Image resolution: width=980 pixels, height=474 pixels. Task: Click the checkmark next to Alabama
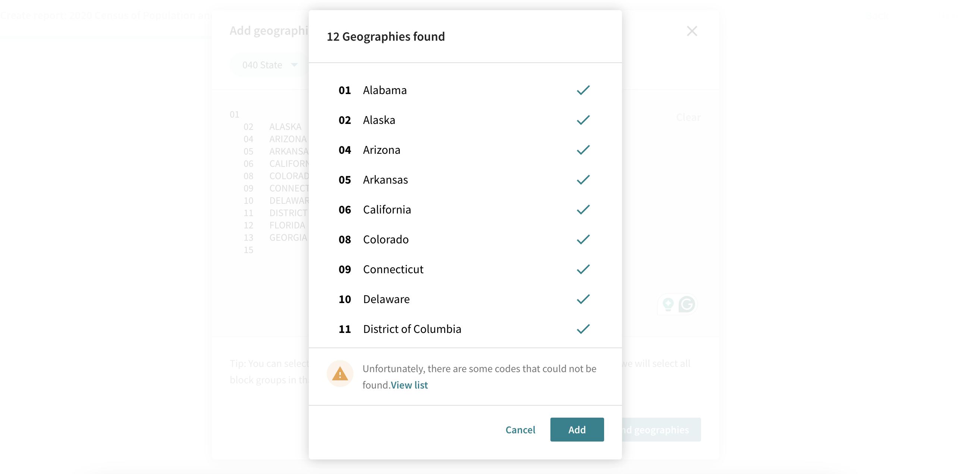583,90
